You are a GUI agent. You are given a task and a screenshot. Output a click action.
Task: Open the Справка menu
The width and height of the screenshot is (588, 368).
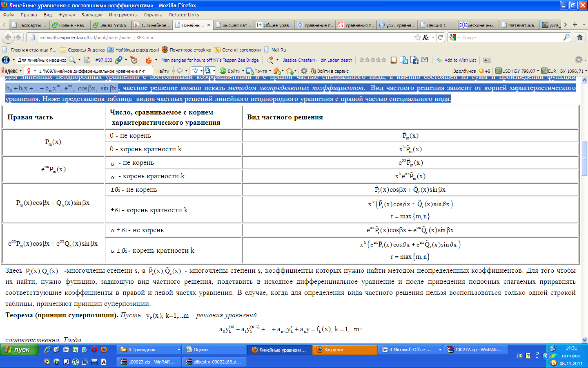point(153,15)
